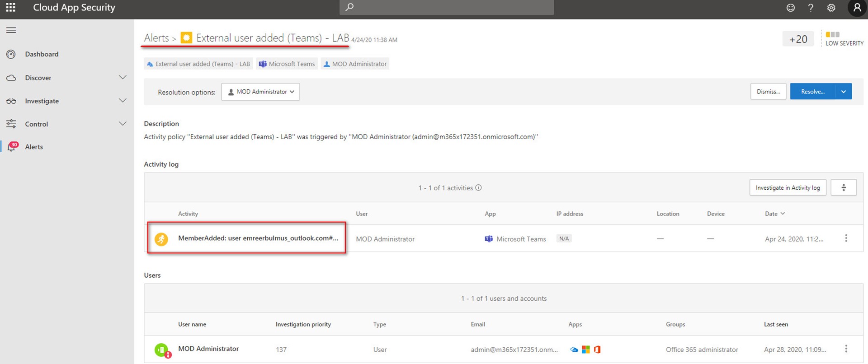Screen dimensions: 868x364
Task: Open Alerts in the sidebar
Action: 34,147
